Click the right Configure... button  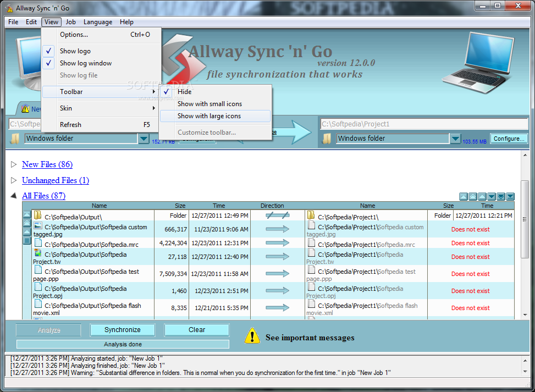click(509, 139)
